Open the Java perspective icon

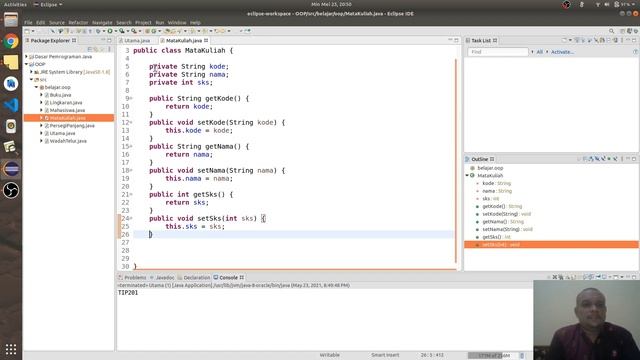[629, 31]
